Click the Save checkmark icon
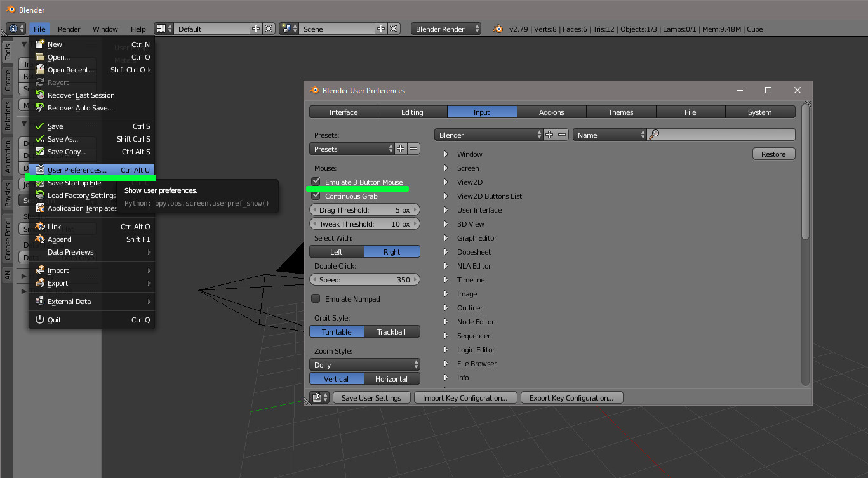 (x=40, y=126)
